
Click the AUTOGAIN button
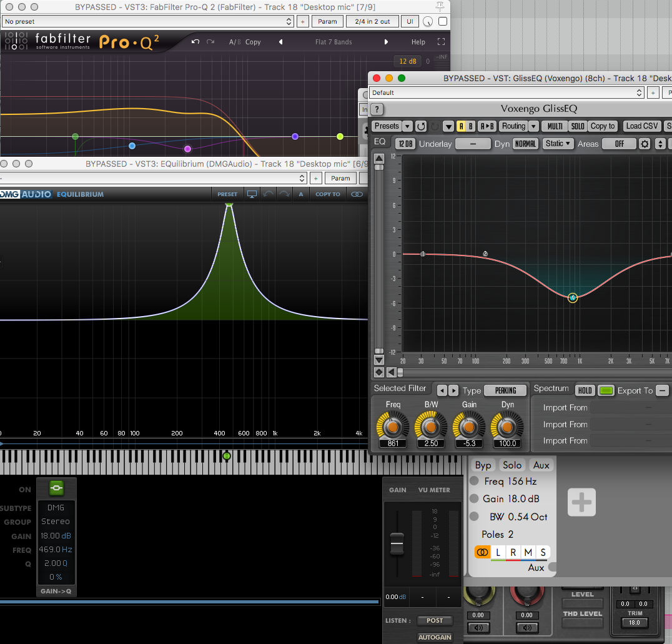coord(433,637)
